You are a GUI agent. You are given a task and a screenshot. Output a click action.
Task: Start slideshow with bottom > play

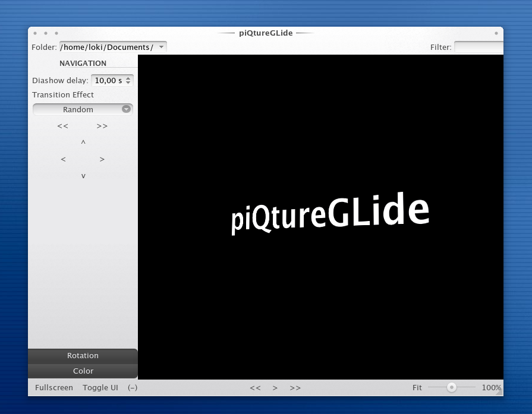pos(275,388)
